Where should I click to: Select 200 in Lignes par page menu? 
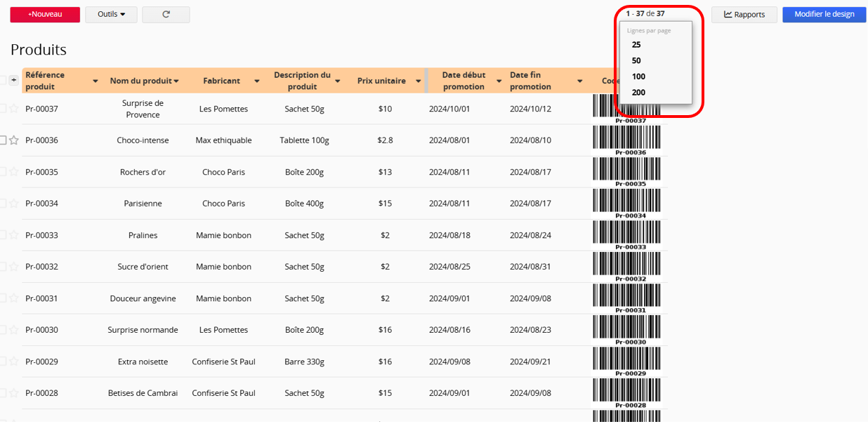638,92
